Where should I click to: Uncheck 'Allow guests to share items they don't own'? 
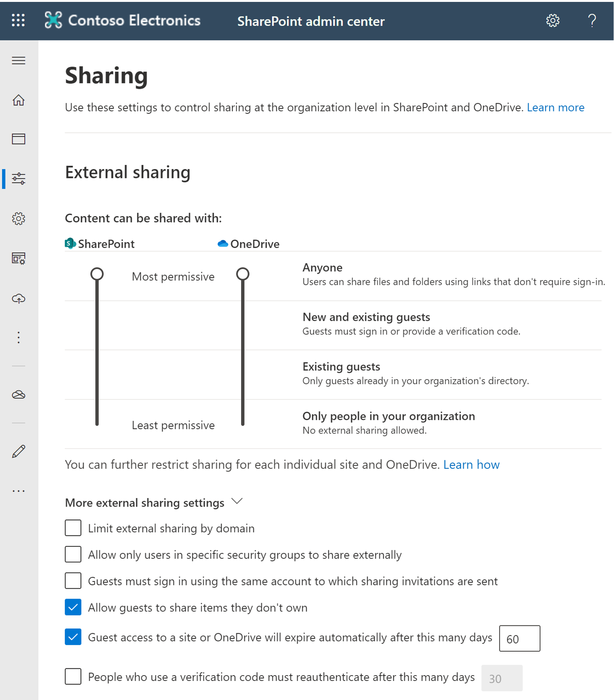pyautogui.click(x=73, y=607)
